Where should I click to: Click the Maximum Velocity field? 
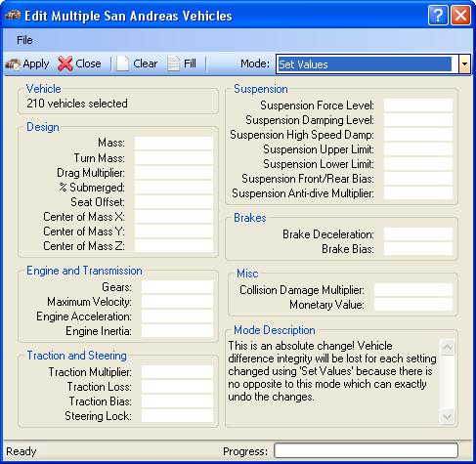click(x=177, y=302)
